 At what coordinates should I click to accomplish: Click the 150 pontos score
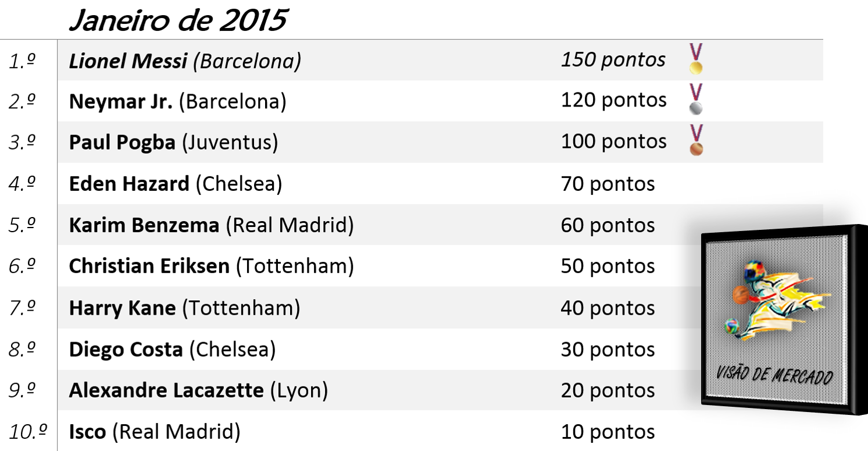[x=613, y=59]
